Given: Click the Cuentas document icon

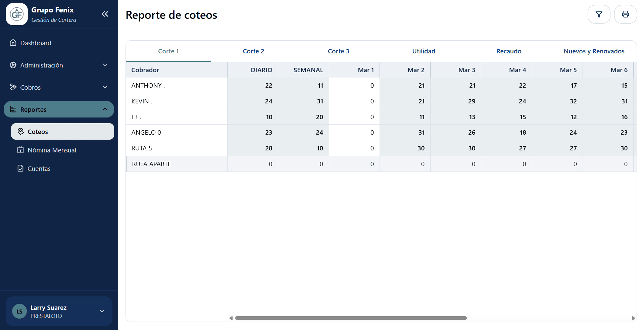Looking at the screenshot, I should (x=20, y=168).
